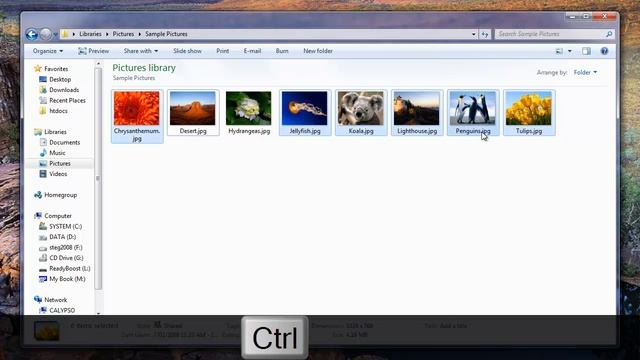This screenshot has height=360, width=640.
Task: Open Downloads in Favorites
Action: coord(64,90)
